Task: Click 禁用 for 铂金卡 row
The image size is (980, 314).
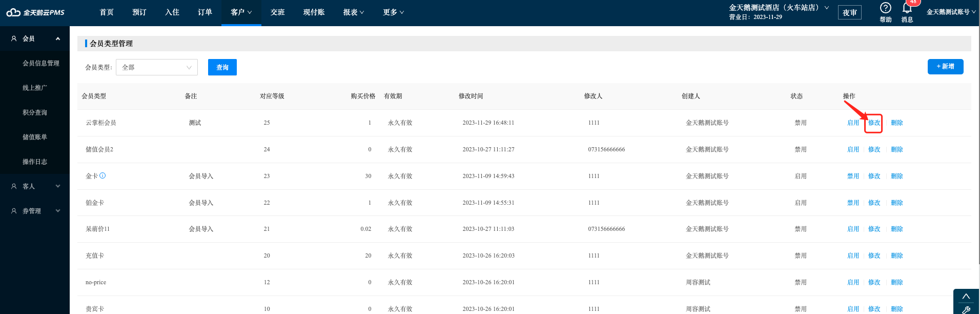Action: tap(853, 203)
